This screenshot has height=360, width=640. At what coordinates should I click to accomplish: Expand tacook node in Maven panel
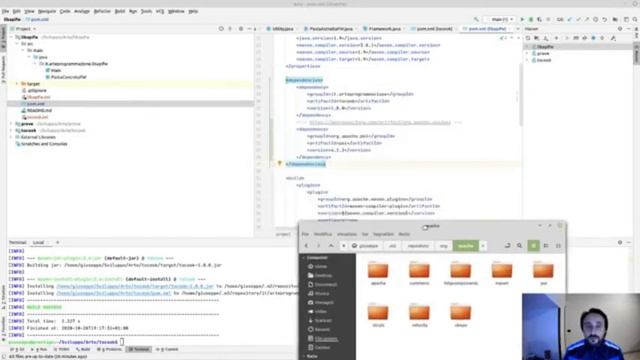(527, 60)
